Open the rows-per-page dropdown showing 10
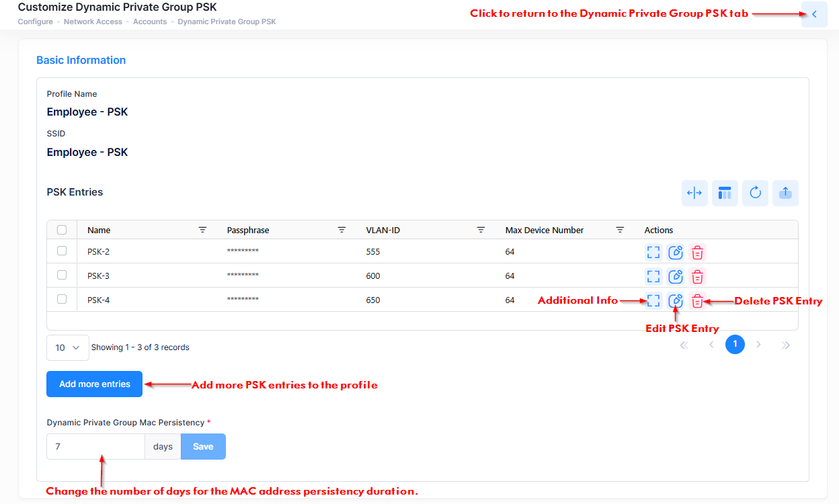The height and width of the screenshot is (504, 839). [67, 347]
